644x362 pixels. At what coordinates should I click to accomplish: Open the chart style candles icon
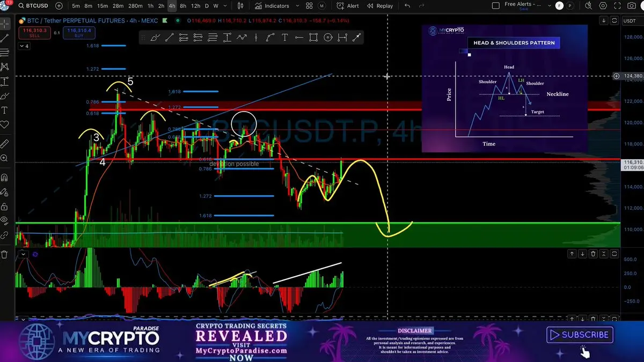(240, 6)
